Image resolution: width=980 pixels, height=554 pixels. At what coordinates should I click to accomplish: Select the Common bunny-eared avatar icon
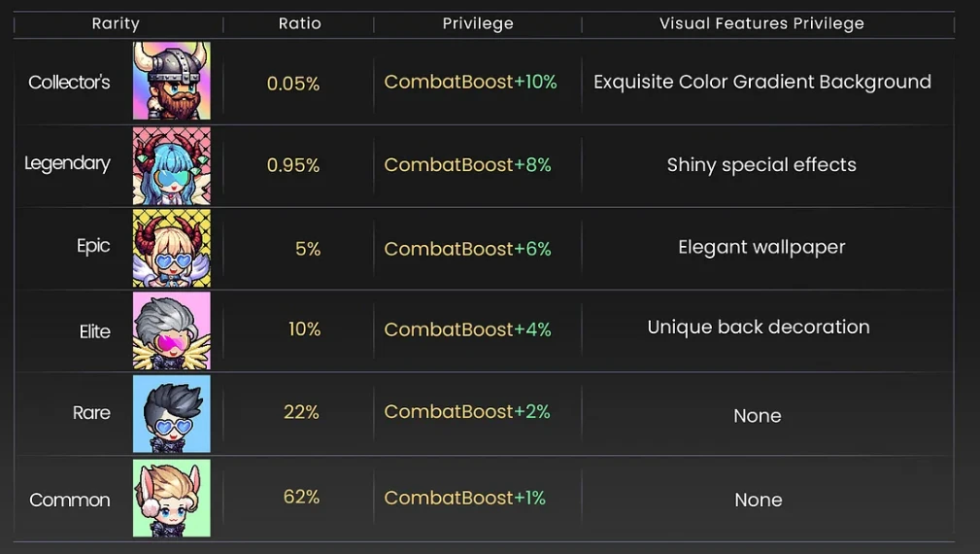coord(171,498)
